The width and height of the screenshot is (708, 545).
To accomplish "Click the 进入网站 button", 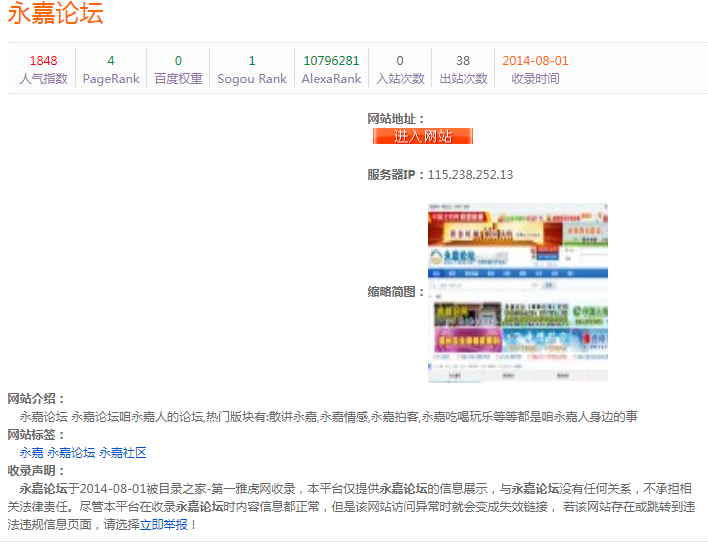I will pyautogui.click(x=423, y=136).
